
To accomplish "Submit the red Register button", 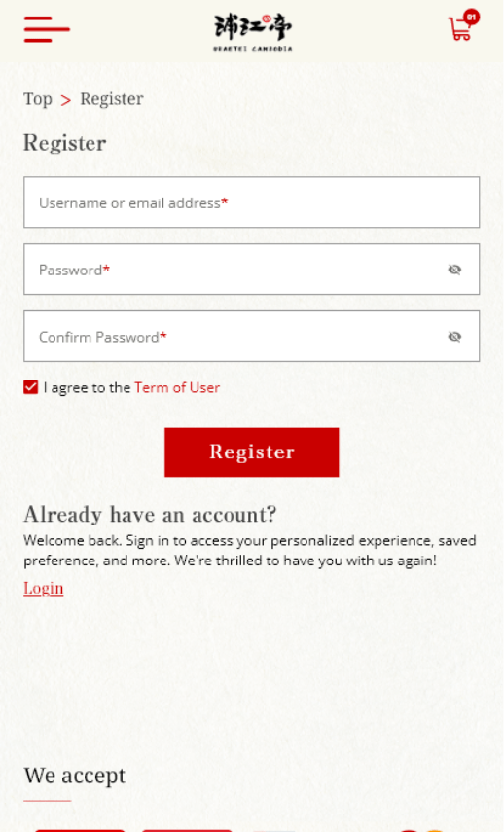I will click(x=251, y=452).
